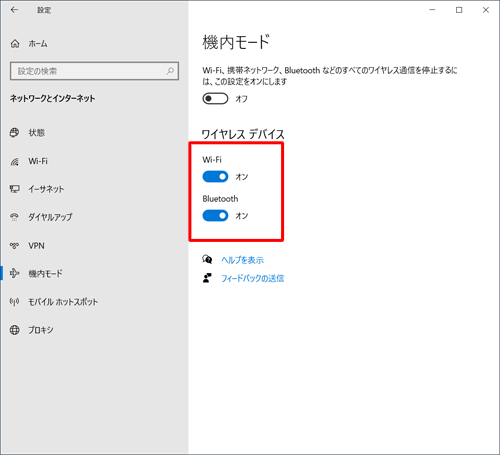Click the オン label beside Wi-Fi toggle
This screenshot has height=455, width=500.
pyautogui.click(x=242, y=177)
